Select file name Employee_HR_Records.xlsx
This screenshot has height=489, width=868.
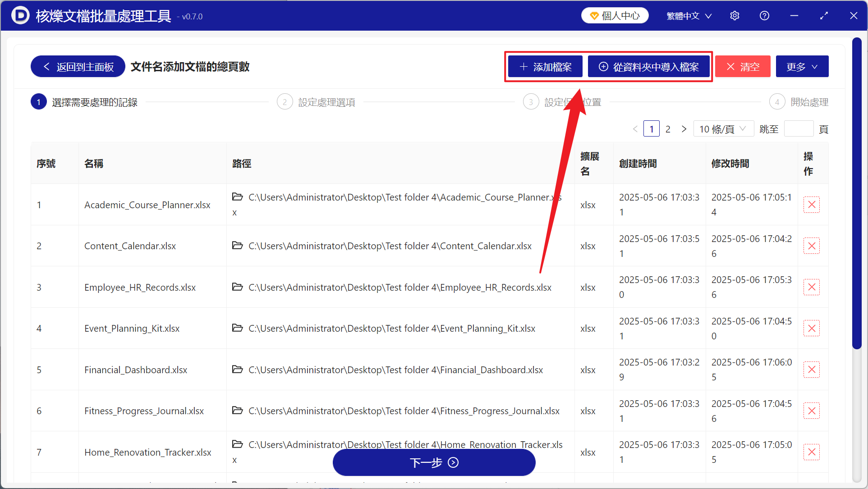point(140,288)
